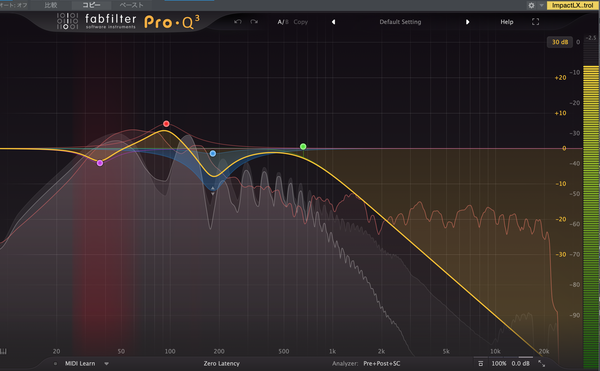
Task: Enter full screen mode
Action: (x=535, y=22)
